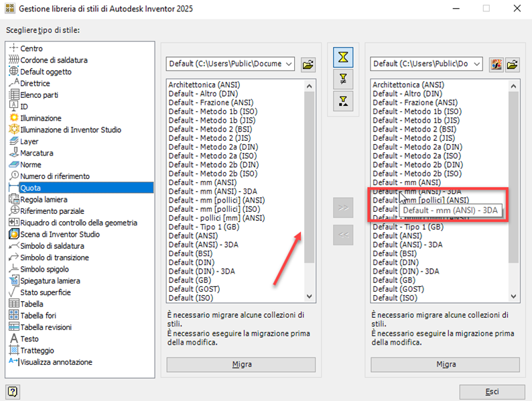
Task: Select the ID style type
Action: [18, 107]
